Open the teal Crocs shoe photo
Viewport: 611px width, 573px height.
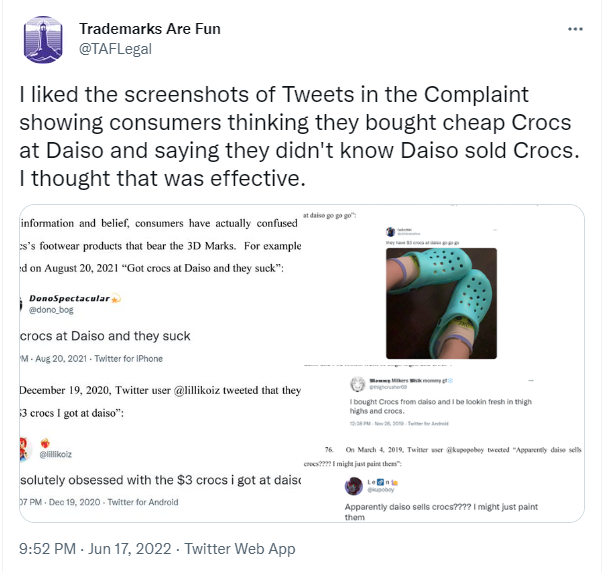point(440,302)
